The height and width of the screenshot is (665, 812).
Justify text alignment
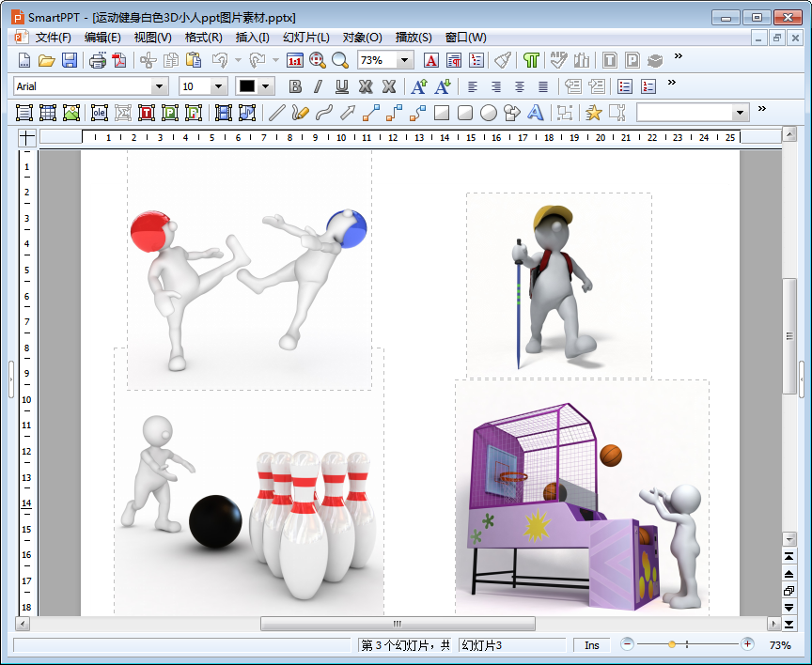coord(542,86)
